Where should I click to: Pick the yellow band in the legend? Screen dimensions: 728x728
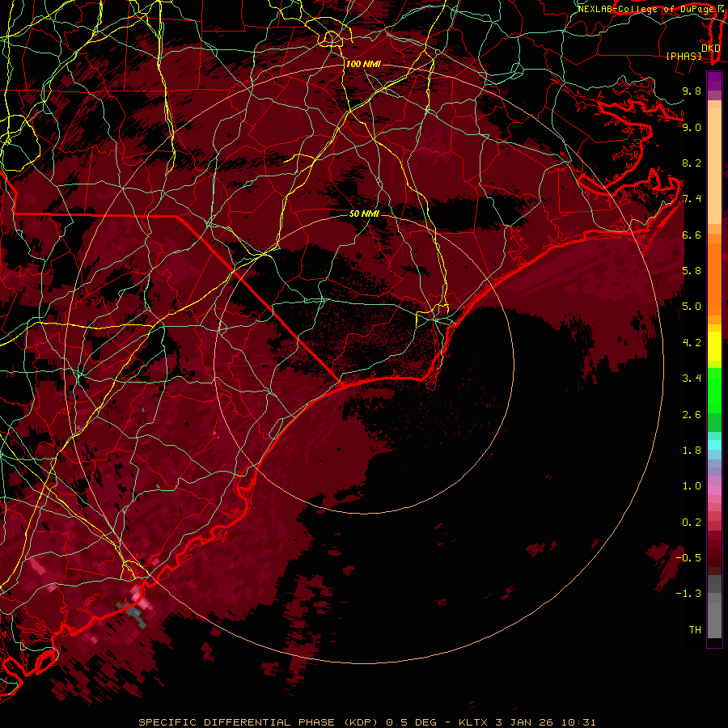pyautogui.click(x=714, y=346)
